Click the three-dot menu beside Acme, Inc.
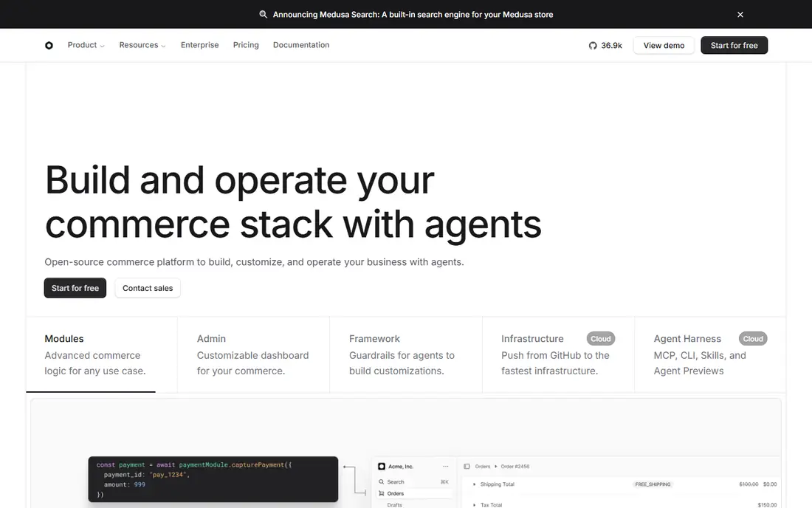 (x=445, y=466)
